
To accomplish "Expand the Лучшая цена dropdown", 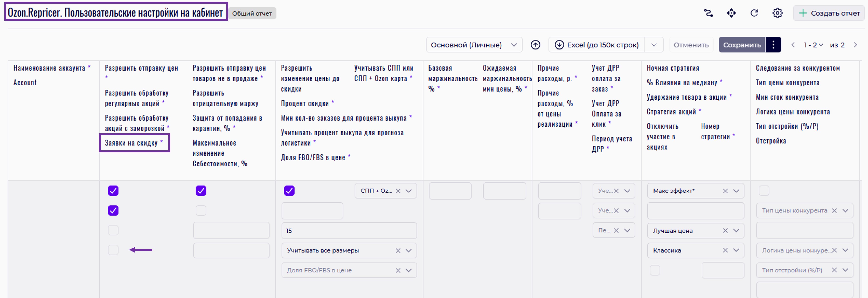I will coord(736,231).
